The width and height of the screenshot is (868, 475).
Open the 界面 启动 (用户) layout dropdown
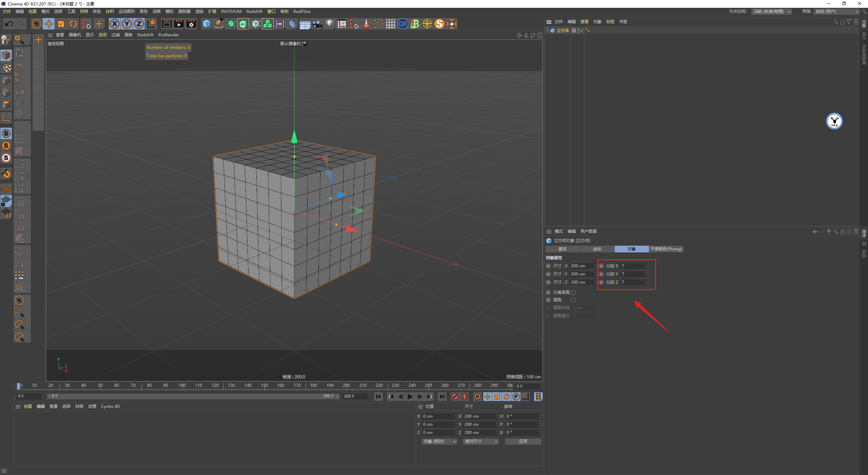click(836, 12)
